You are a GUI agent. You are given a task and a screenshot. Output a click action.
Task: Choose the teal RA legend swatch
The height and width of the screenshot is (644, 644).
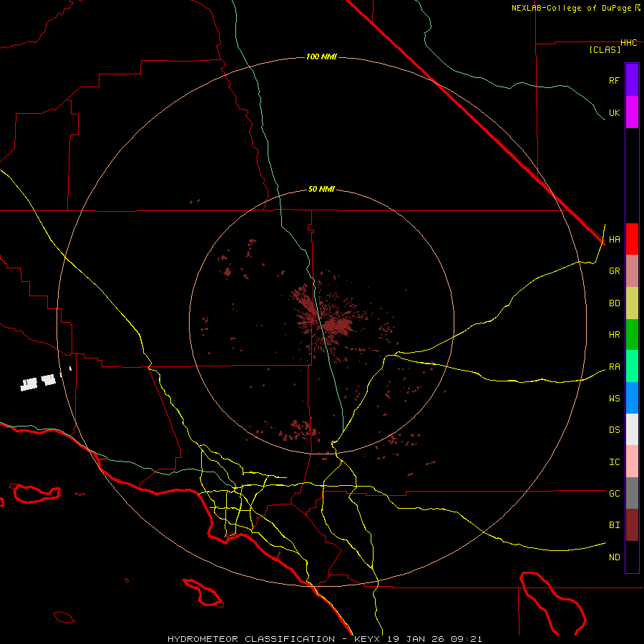point(632,366)
